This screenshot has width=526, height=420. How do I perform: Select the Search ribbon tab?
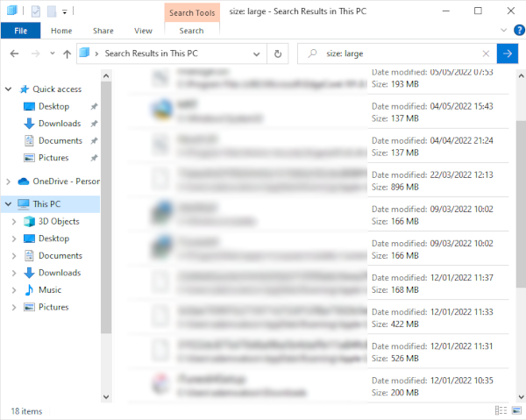191,31
